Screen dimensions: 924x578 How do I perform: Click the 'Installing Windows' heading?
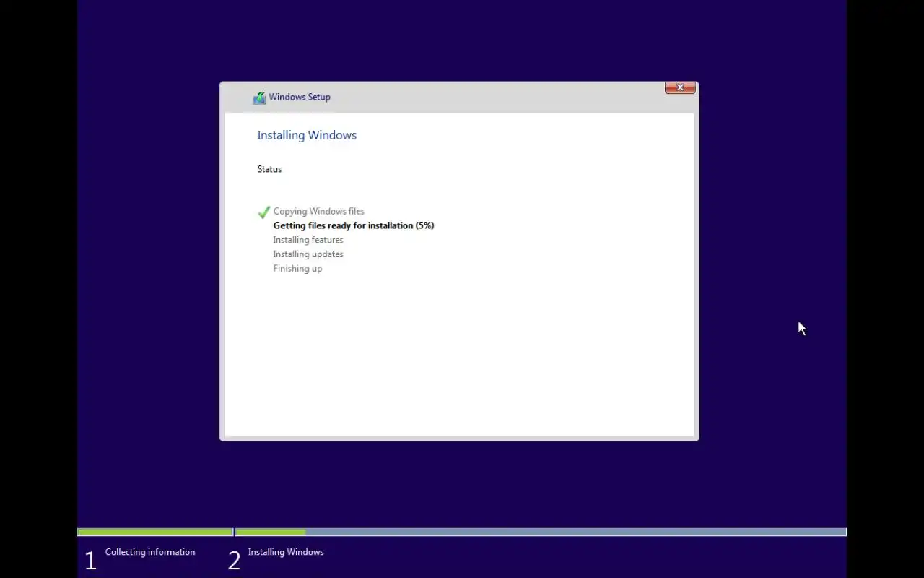[307, 135]
